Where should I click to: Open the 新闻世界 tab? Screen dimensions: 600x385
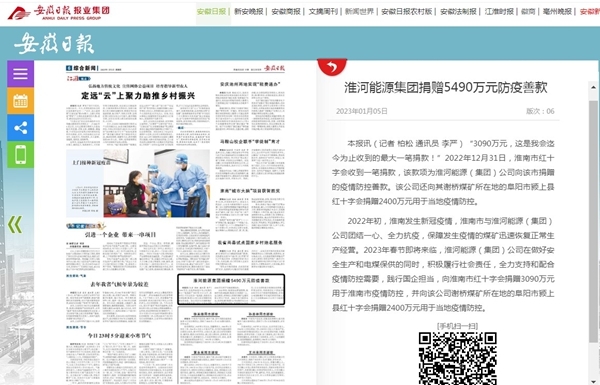point(359,12)
